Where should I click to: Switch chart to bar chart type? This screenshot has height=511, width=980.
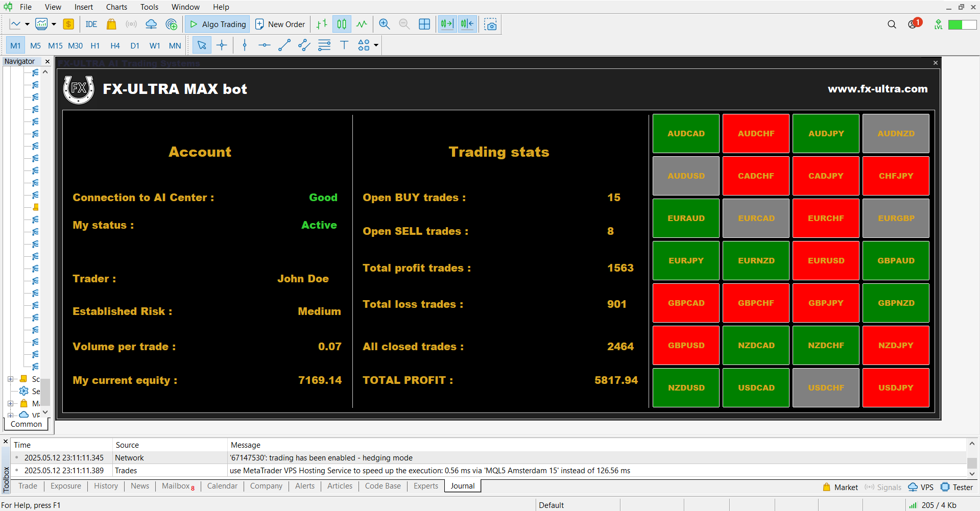click(322, 24)
